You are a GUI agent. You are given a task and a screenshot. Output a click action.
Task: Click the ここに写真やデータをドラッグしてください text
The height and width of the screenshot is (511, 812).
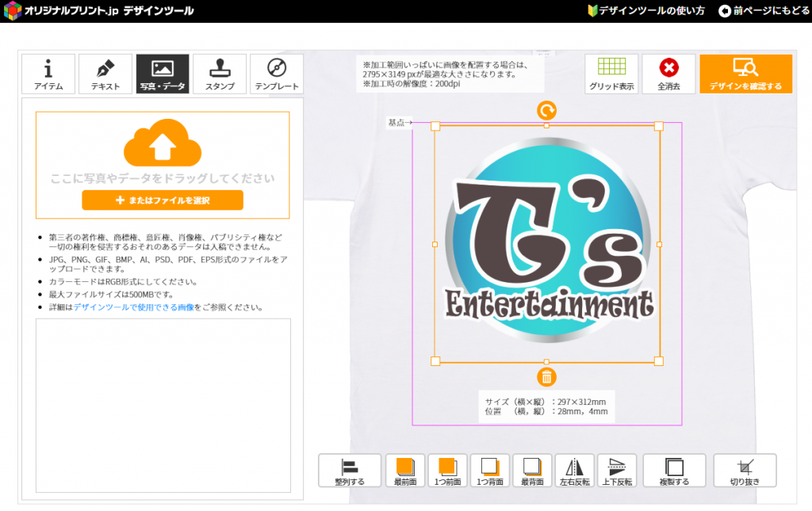pos(163,178)
